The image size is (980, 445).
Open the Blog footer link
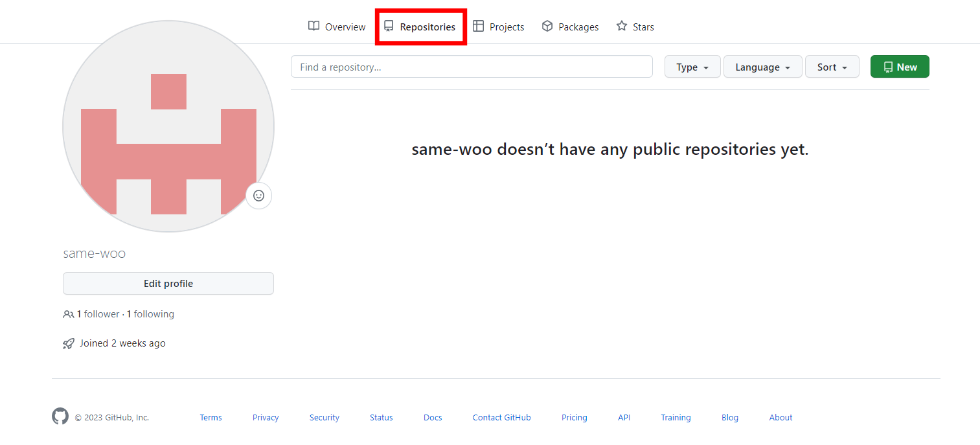(x=730, y=418)
